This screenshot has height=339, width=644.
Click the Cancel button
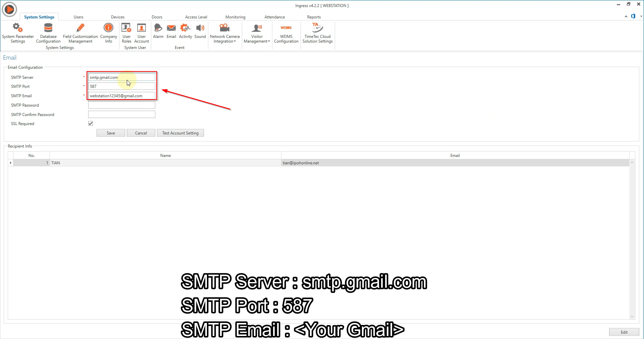tap(141, 133)
